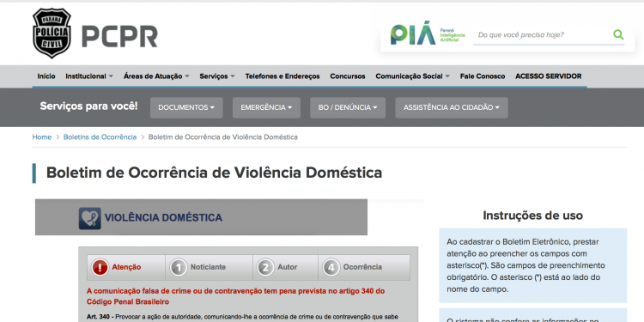Viewport: 644px width, 322px height.
Task: Go to Boletins de Ocorrência breadcrumb link
Action: click(x=100, y=137)
